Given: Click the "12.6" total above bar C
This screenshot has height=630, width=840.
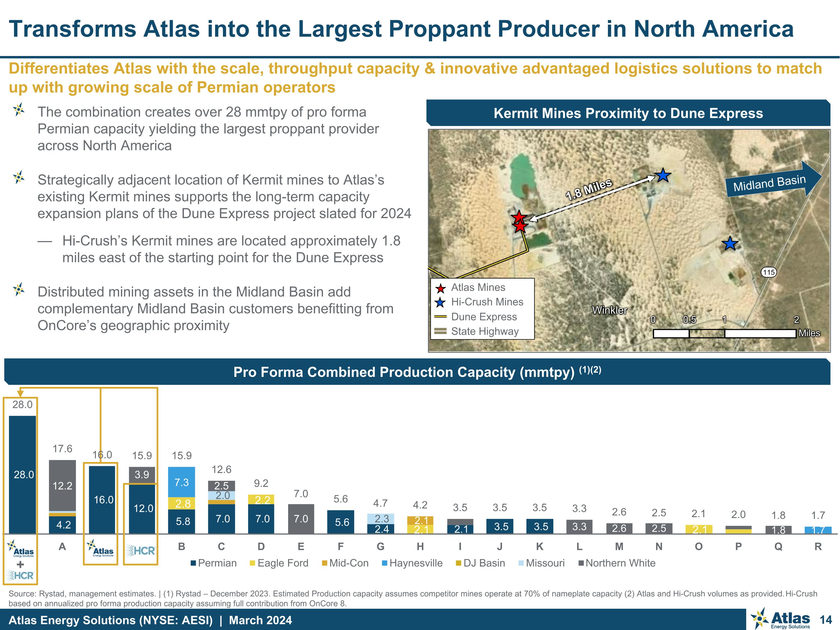Looking at the screenshot, I should click(x=221, y=470).
